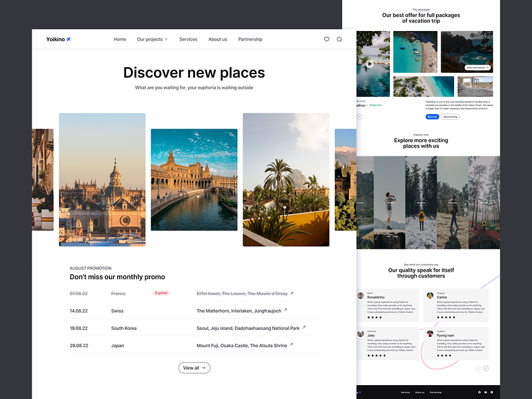Viewport: 532px width, 399px height.
Task: Go to About us page
Action: coord(218,39)
